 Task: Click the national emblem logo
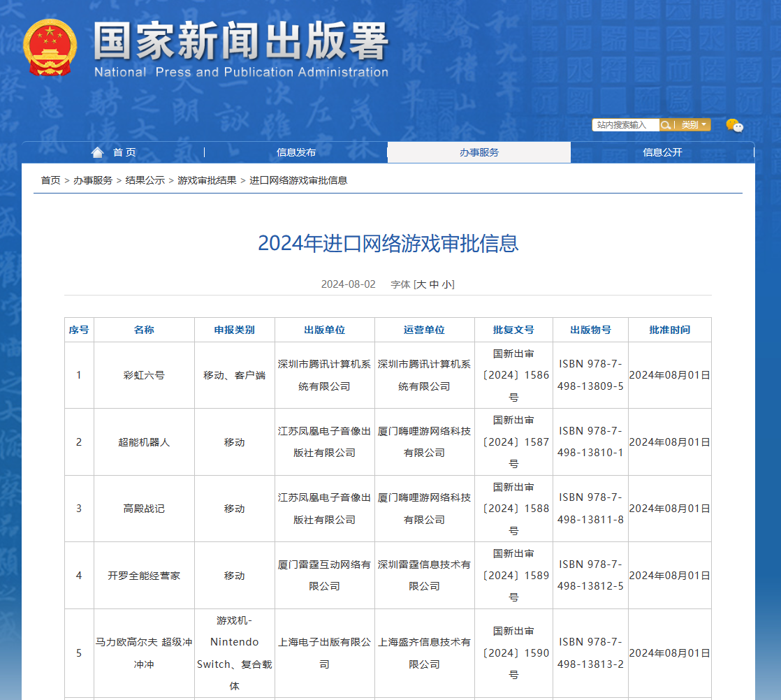[x=50, y=48]
